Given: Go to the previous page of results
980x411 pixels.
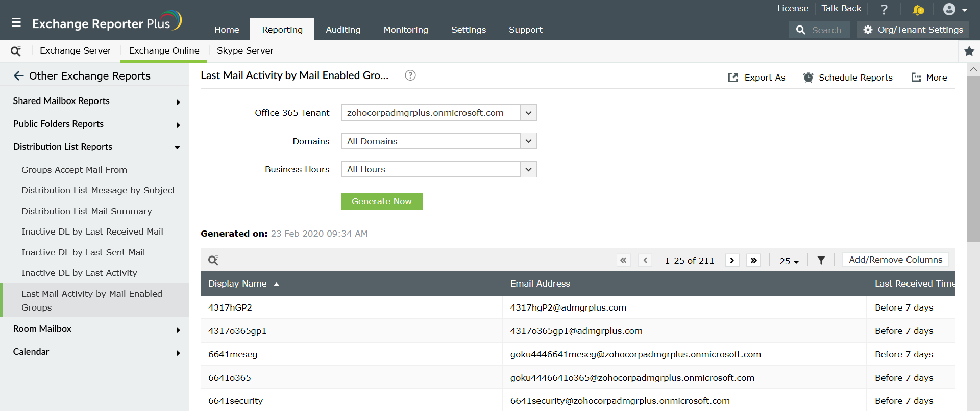Looking at the screenshot, I should click(x=645, y=260).
